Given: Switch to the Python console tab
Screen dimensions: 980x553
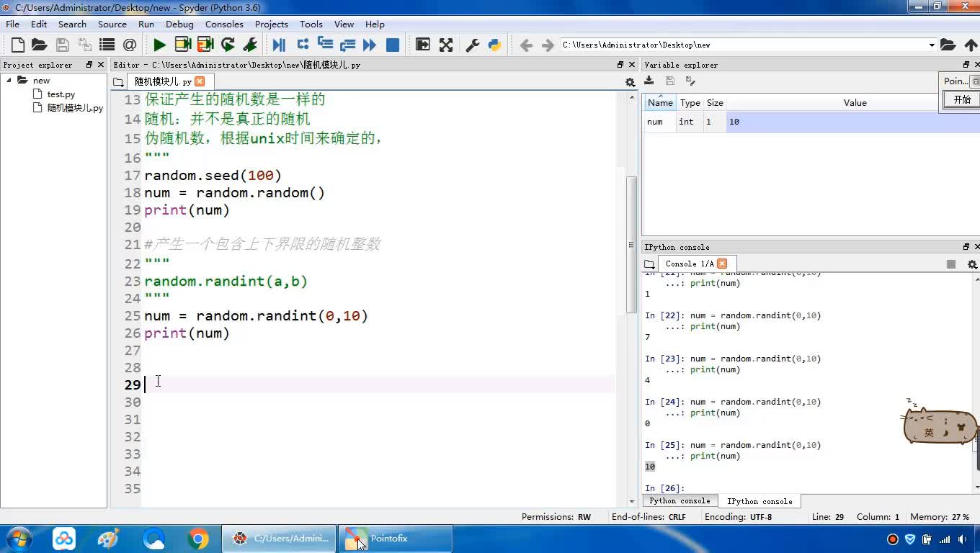Looking at the screenshot, I should tap(679, 501).
